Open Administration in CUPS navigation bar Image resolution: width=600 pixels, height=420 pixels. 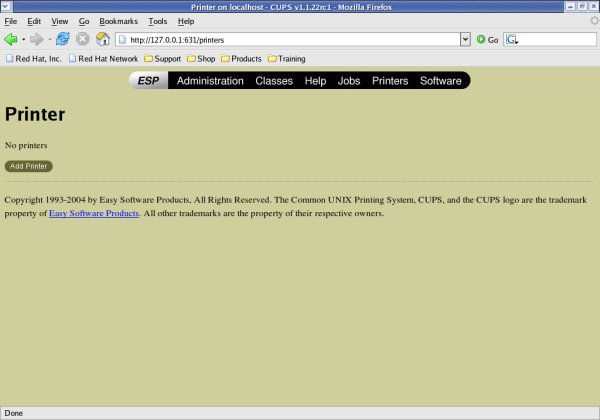[210, 81]
